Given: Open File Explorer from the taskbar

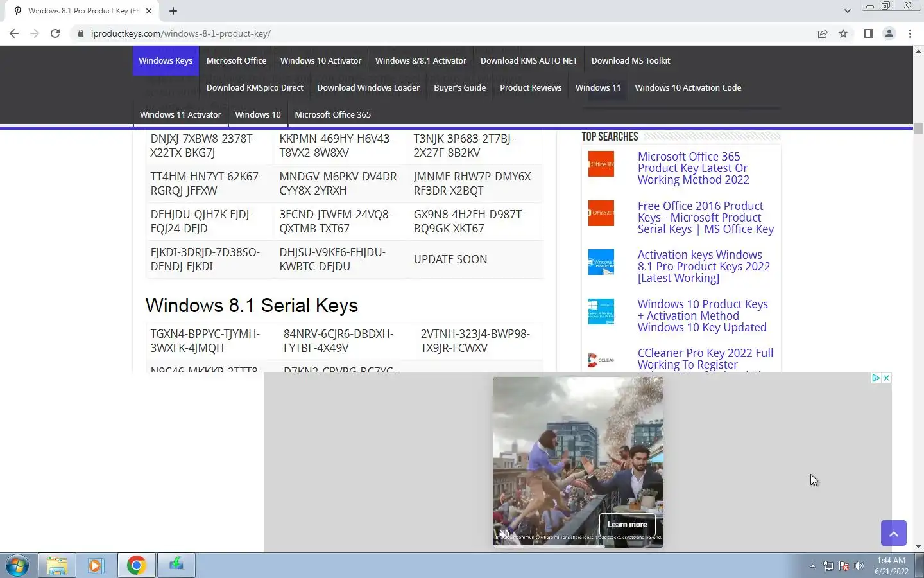Looking at the screenshot, I should click(57, 566).
